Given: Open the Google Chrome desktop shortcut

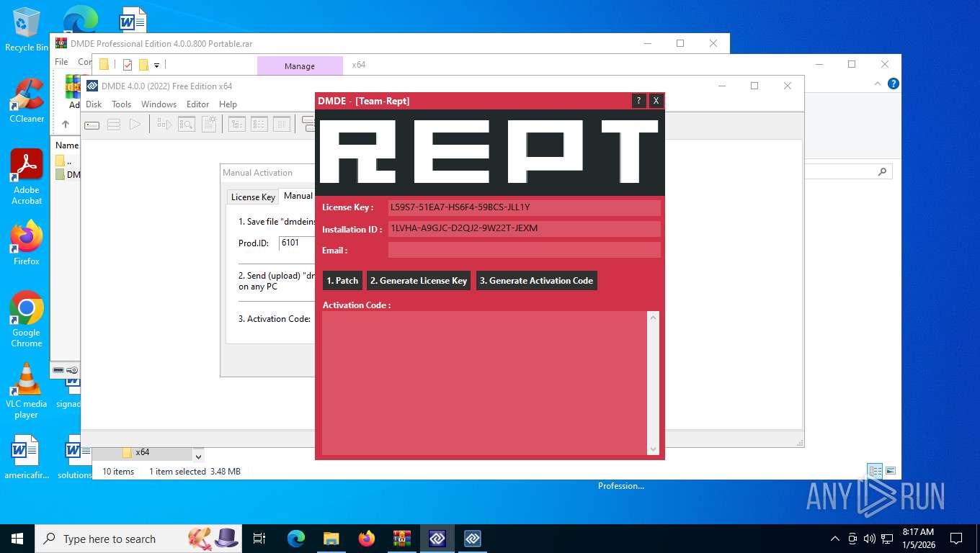Looking at the screenshot, I should coord(27,320).
